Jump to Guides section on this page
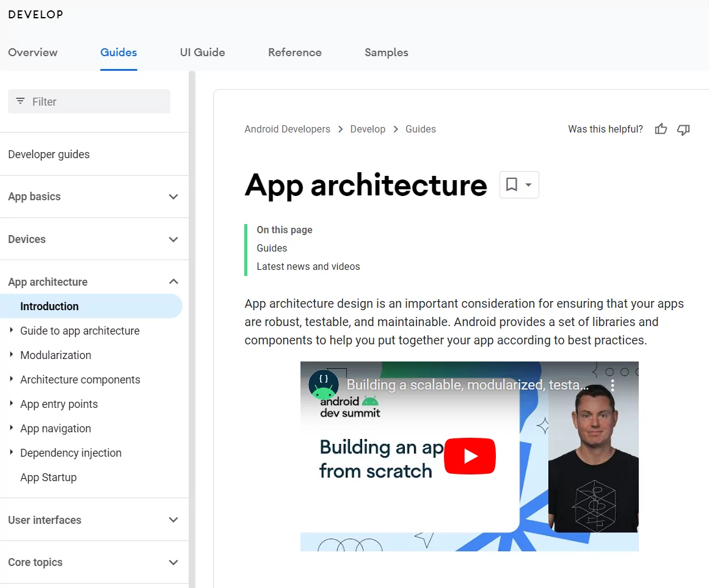709x588 pixels. coord(272,248)
